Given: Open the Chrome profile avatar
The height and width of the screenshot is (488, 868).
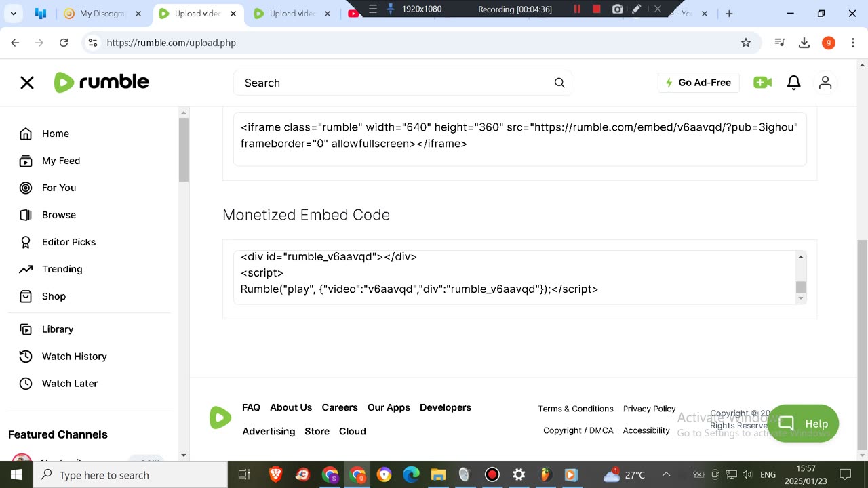Looking at the screenshot, I should (828, 43).
